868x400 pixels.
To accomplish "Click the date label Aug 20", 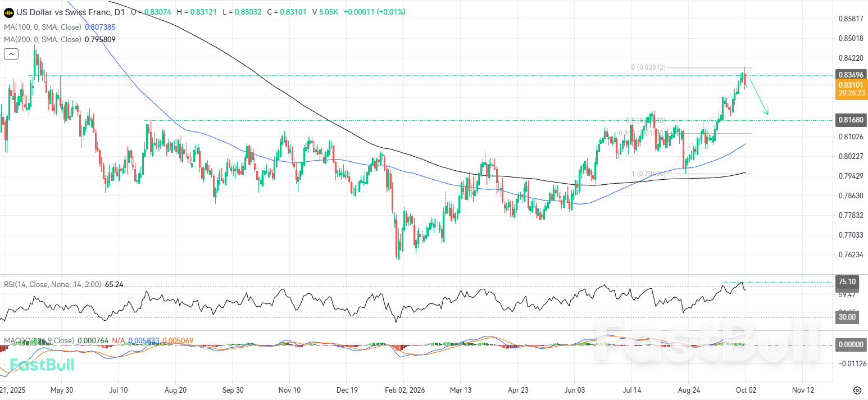I will coord(176,389).
